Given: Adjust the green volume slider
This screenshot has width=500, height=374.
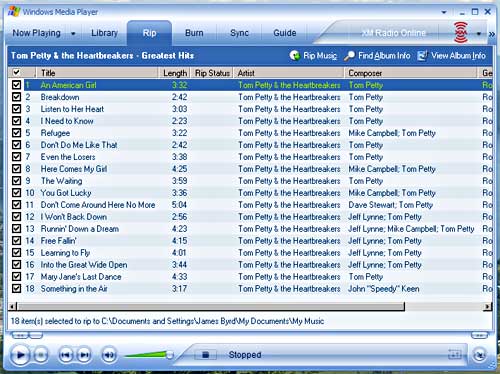Looking at the screenshot, I should click(149, 355).
